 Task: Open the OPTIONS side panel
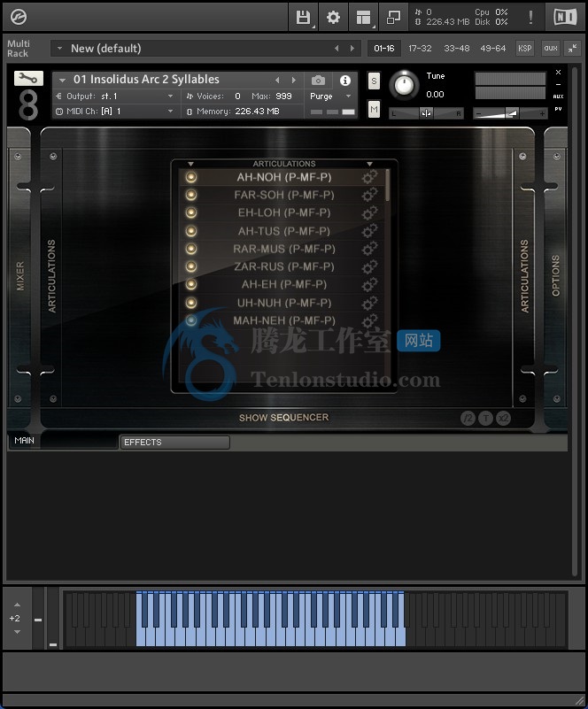coord(556,276)
